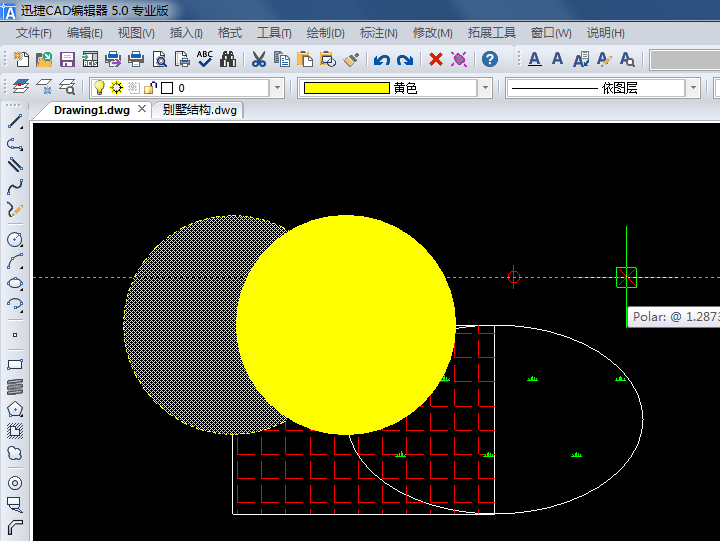The image size is (720, 541).
Task: Select the Arc tool
Action: click(x=15, y=261)
